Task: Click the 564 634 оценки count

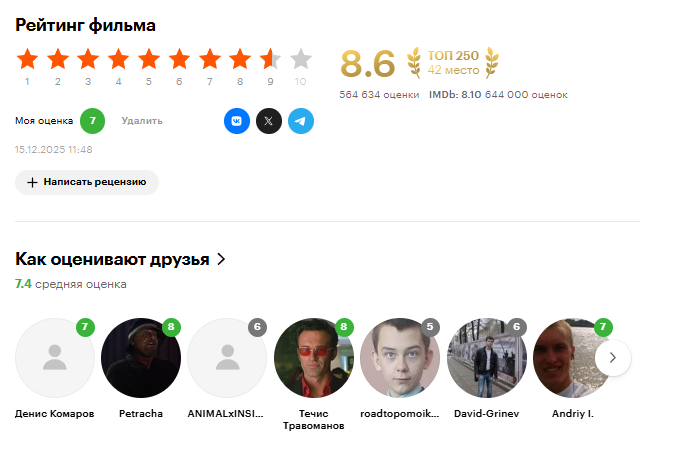Action: [379, 95]
